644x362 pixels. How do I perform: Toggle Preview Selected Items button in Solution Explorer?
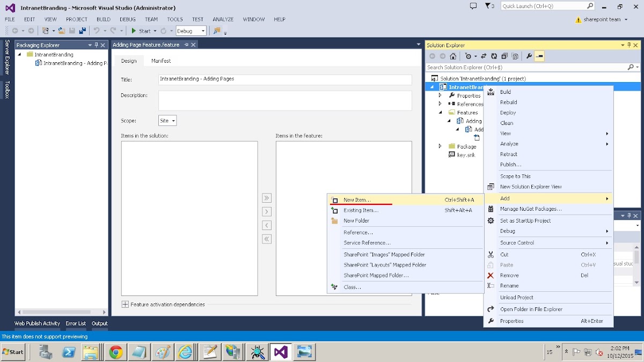point(539,56)
